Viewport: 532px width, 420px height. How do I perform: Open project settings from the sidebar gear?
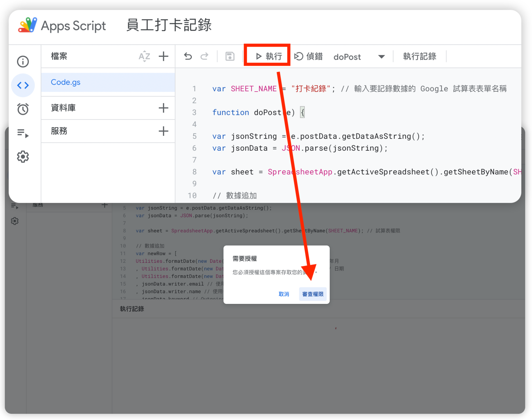[x=23, y=156]
